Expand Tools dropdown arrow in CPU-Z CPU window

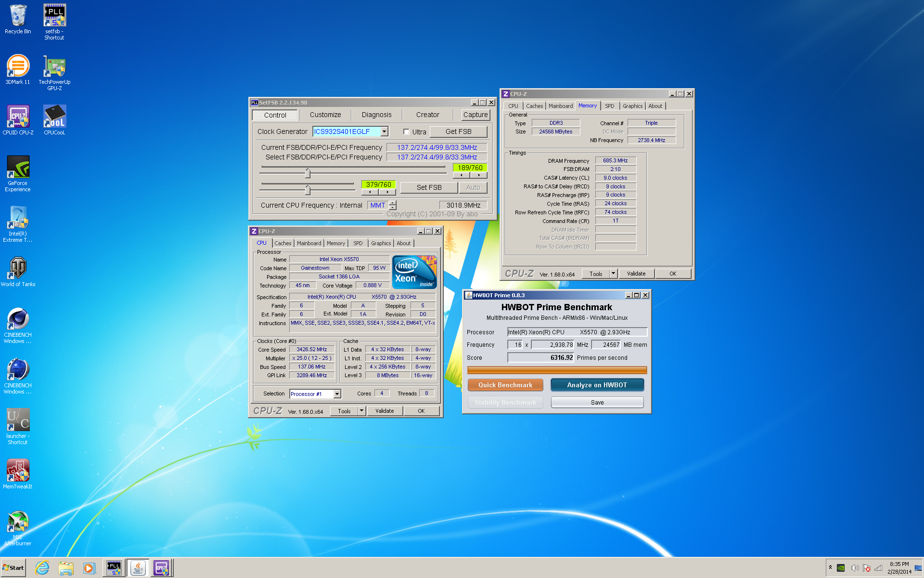click(x=362, y=411)
